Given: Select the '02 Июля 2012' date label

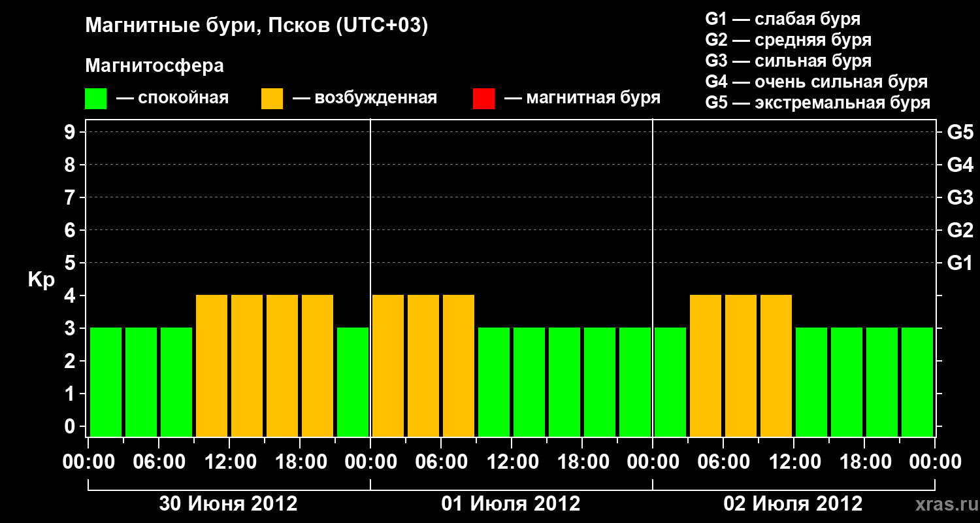Looking at the screenshot, I should [x=793, y=504].
